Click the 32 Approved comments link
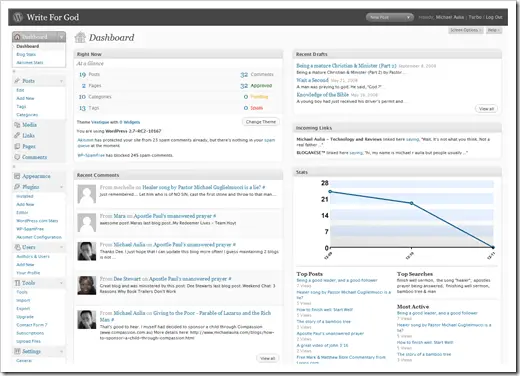Screen dimensions: 520x376 coord(256,86)
